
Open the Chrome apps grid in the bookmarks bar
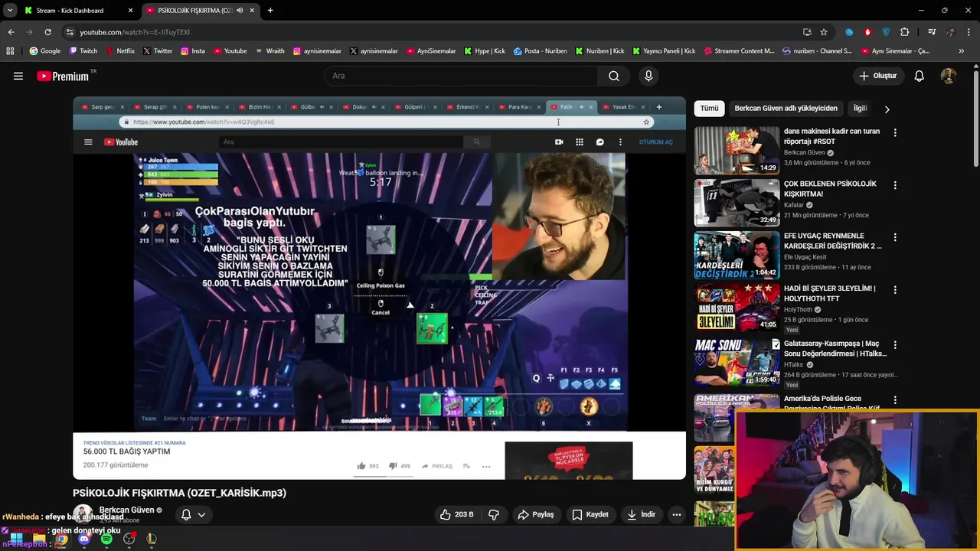tap(10, 51)
